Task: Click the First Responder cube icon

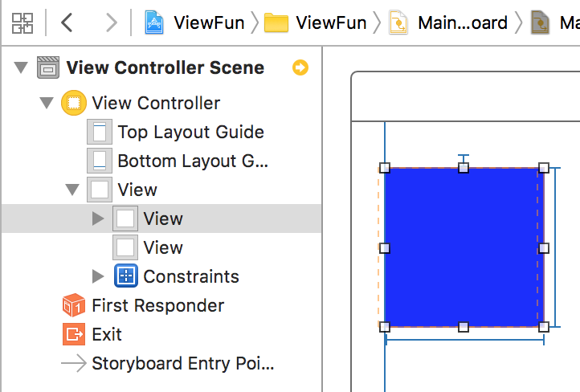Action: pos(74,305)
